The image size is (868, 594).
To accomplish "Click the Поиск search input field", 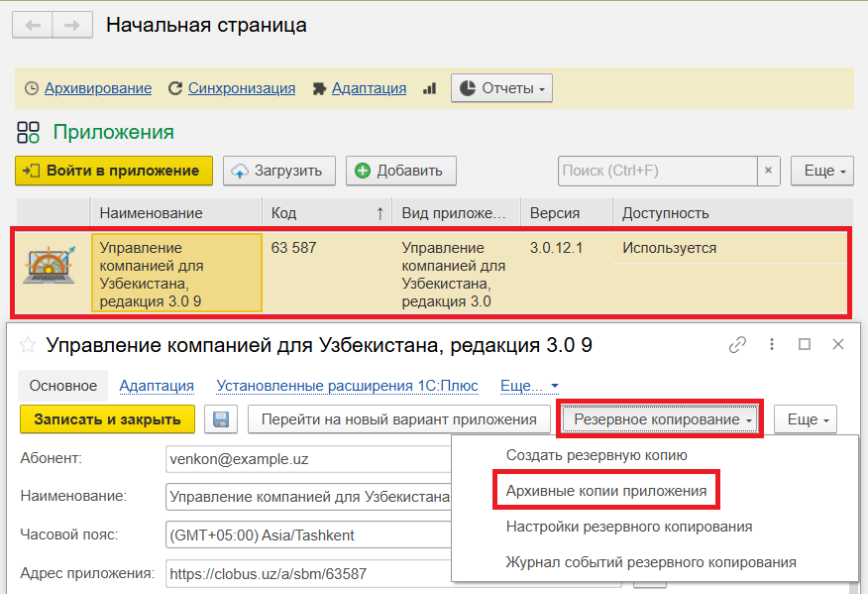I will [x=657, y=171].
